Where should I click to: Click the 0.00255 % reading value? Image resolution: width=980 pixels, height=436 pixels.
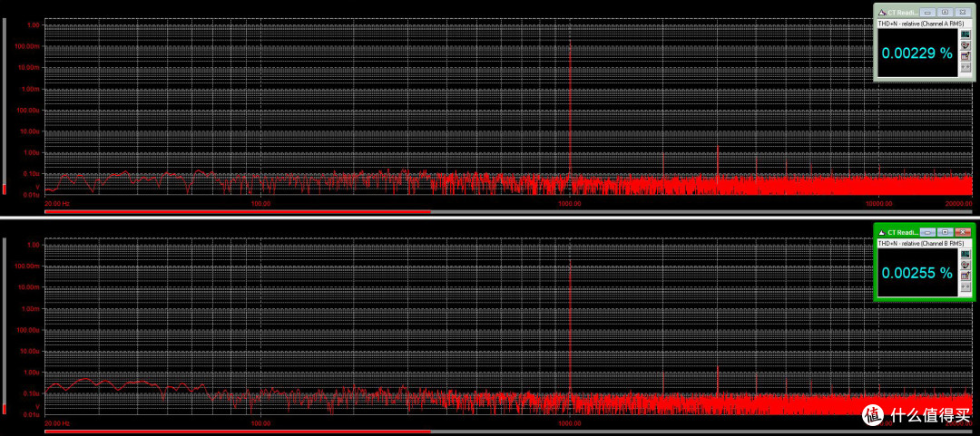(916, 273)
